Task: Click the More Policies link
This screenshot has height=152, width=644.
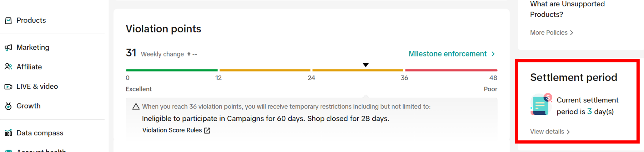Action: click(549, 33)
